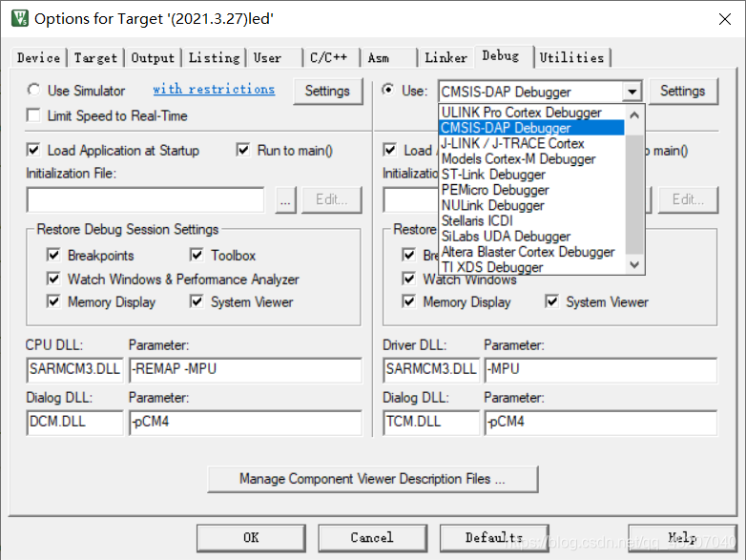Choose Models Cortex-M Debugger
The height and width of the screenshot is (560, 746).
[531, 159]
